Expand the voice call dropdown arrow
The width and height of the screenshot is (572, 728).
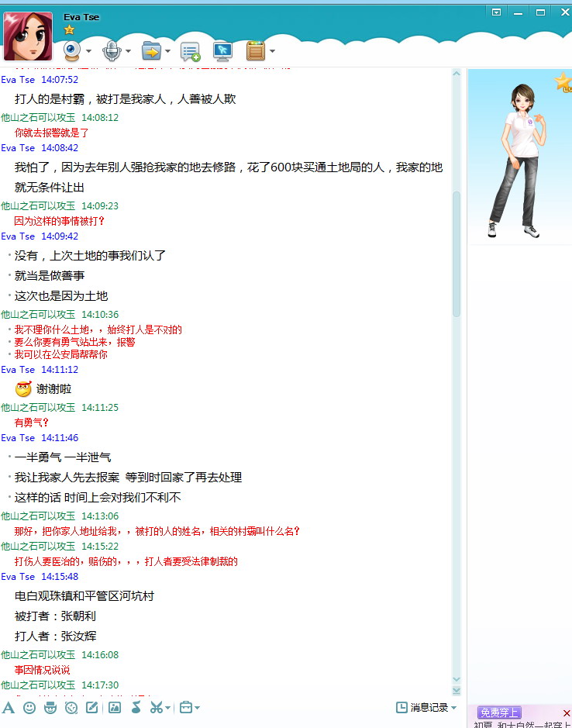point(128,52)
